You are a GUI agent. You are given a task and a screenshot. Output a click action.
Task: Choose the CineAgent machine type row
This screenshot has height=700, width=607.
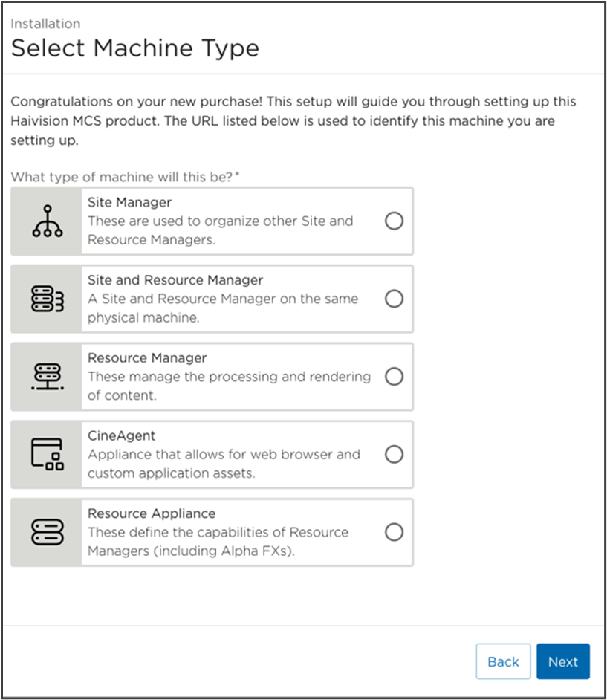tap(212, 454)
